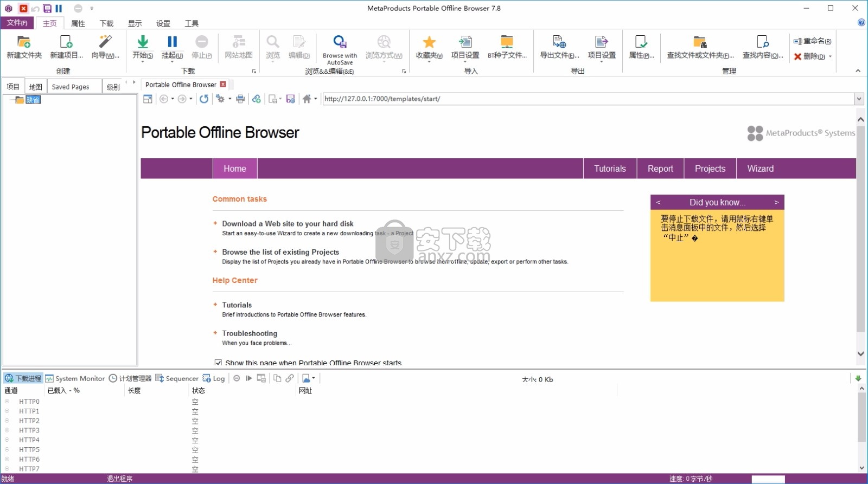The height and width of the screenshot is (484, 868).
Task: Click Download a Web site to your hard disk
Action: coord(288,224)
